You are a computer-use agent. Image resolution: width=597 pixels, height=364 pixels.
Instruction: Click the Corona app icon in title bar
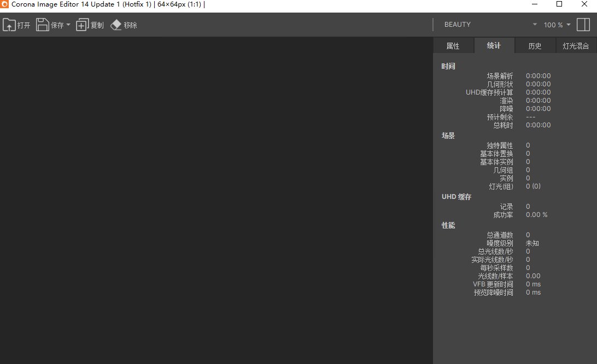4,4
